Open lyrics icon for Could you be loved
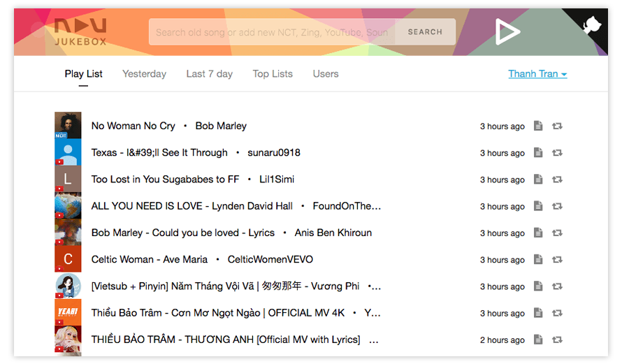 [538, 233]
